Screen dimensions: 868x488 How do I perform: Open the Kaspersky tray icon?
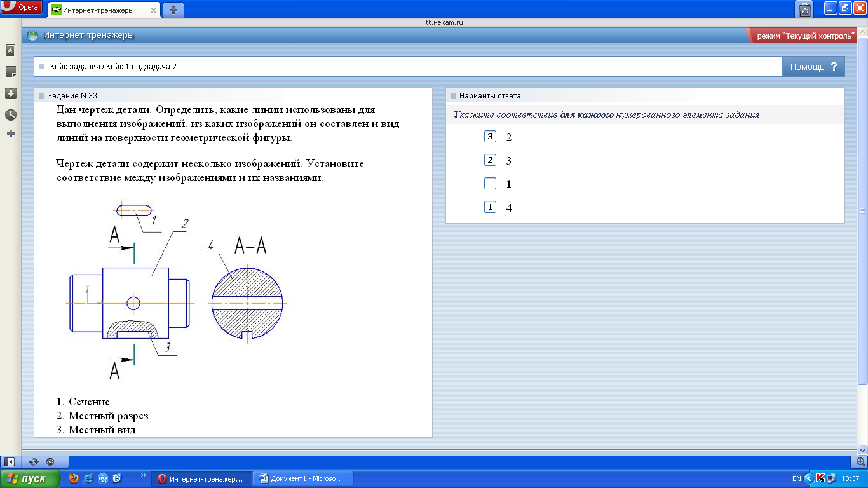coord(820,478)
